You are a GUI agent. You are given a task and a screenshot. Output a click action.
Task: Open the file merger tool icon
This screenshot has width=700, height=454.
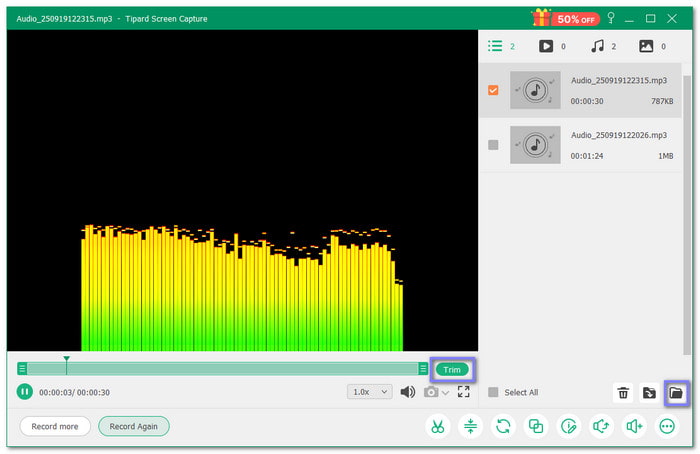[x=536, y=426]
